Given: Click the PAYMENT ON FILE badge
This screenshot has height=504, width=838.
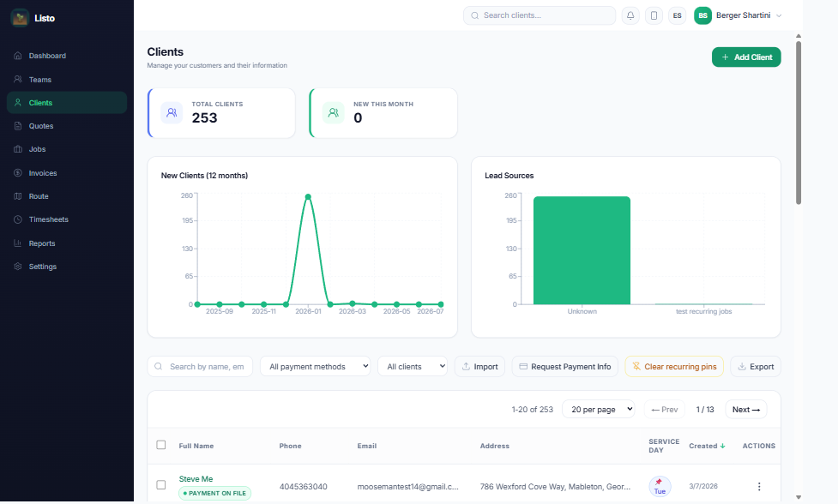Looking at the screenshot, I should click(x=214, y=493).
